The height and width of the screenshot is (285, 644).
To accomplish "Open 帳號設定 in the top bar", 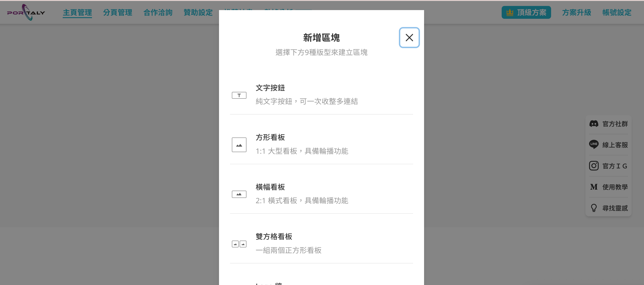I will [x=617, y=13].
